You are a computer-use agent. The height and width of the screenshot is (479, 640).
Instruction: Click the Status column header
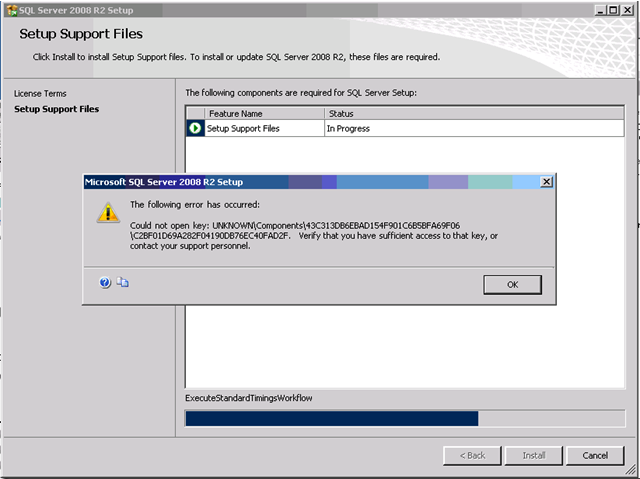click(474, 113)
